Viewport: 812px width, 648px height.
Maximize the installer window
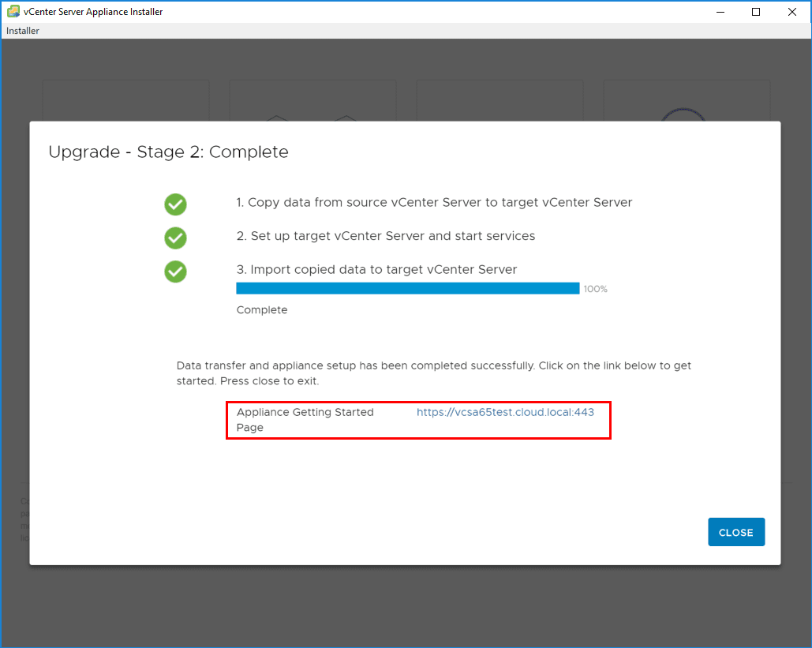[756, 11]
